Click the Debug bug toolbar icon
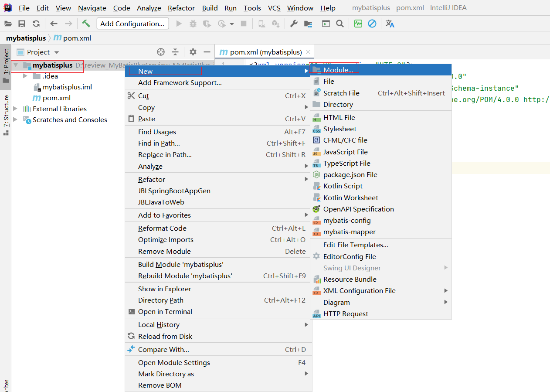Viewport: 550px width, 392px height. (193, 24)
